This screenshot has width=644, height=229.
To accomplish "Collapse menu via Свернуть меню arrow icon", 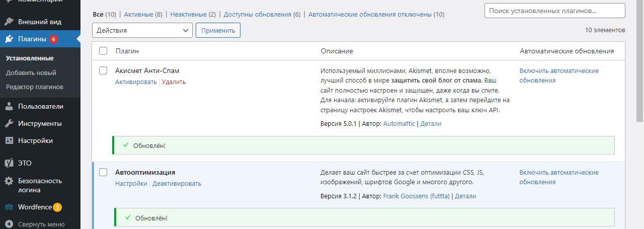I will 9,224.
